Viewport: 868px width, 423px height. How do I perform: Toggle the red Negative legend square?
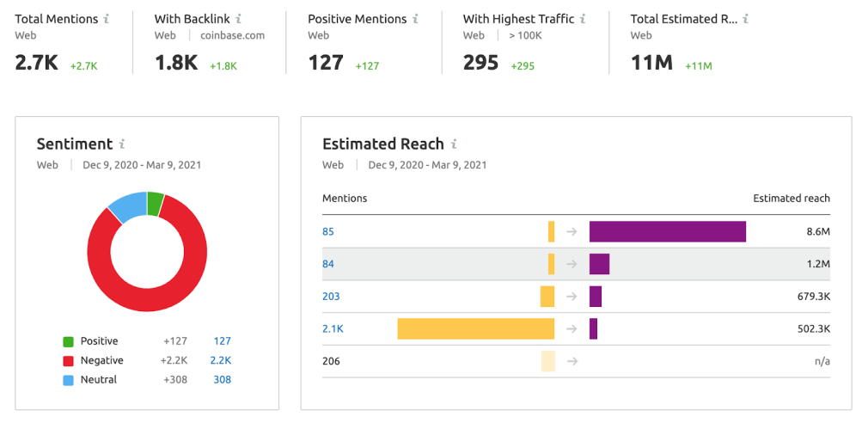tap(68, 361)
